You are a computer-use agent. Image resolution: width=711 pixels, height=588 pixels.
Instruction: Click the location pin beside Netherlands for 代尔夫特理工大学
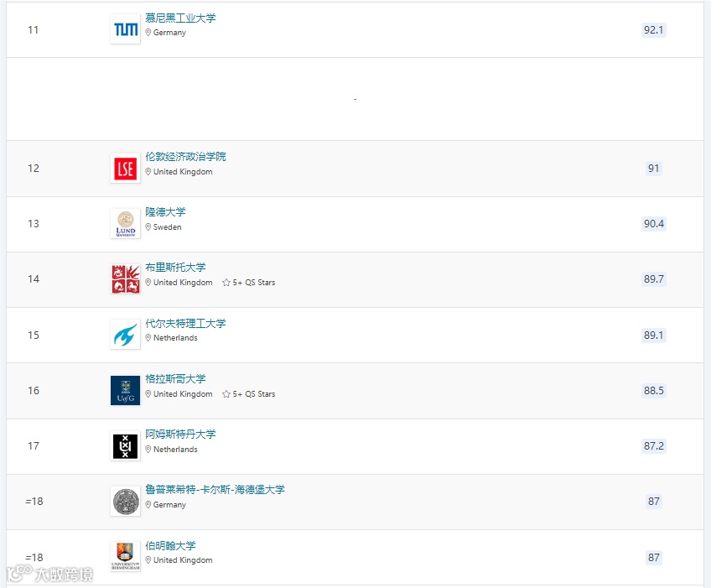(x=149, y=338)
